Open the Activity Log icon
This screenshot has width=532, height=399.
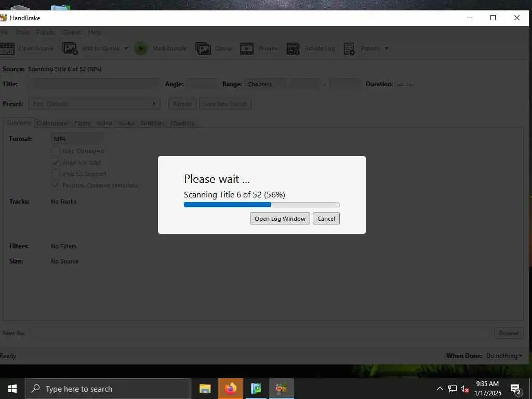tap(293, 48)
